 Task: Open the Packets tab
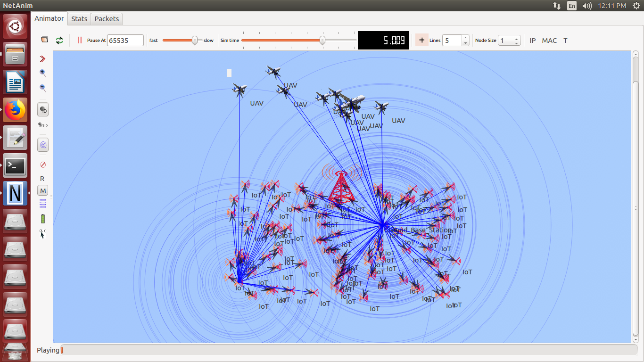[107, 19]
